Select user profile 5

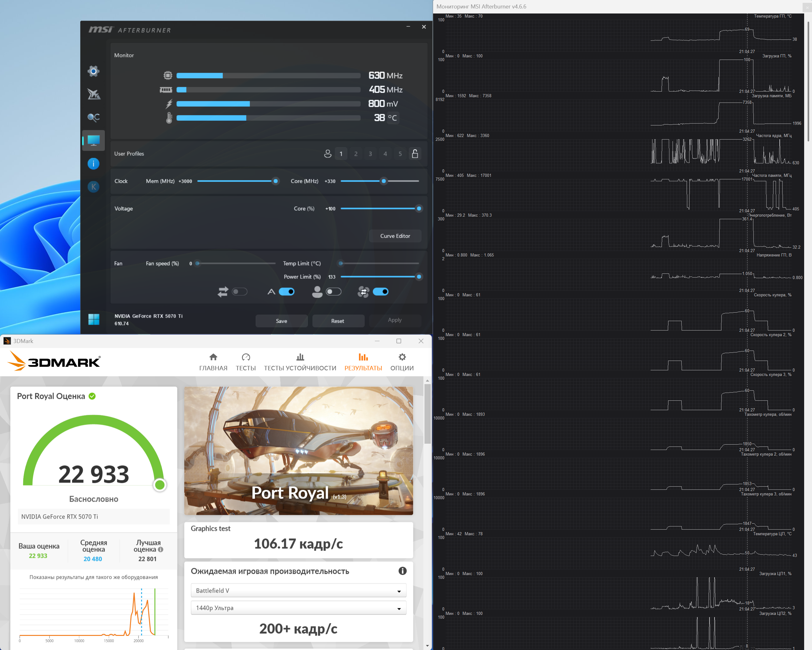tap(400, 154)
